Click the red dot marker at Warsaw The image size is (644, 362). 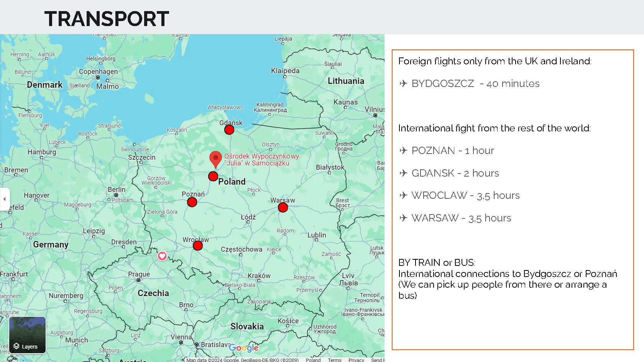(283, 207)
